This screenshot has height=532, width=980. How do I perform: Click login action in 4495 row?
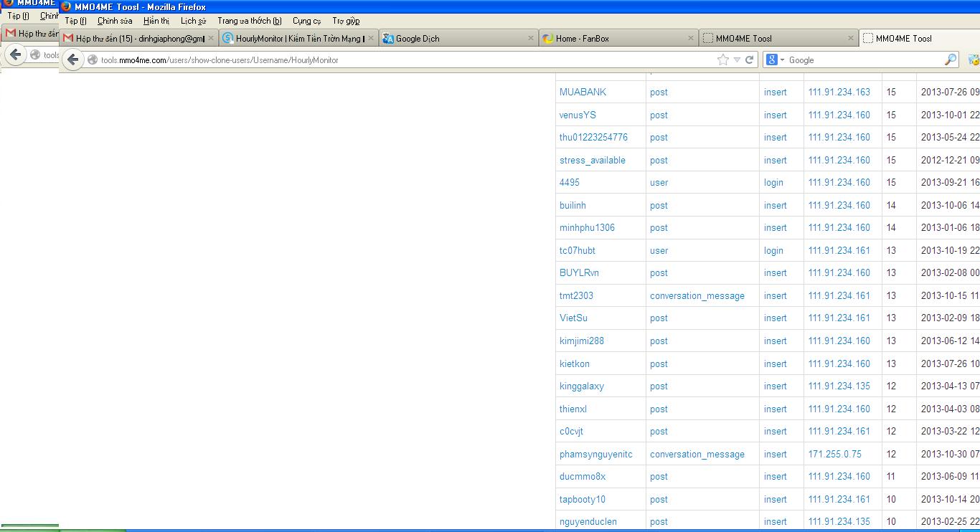(x=773, y=182)
